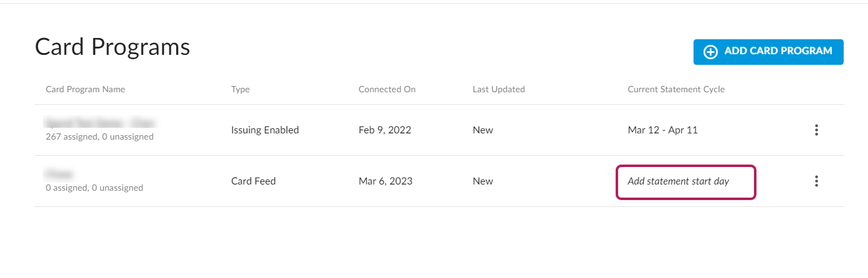868x278 pixels.
Task: Click Add statement start day
Action: 679,181
